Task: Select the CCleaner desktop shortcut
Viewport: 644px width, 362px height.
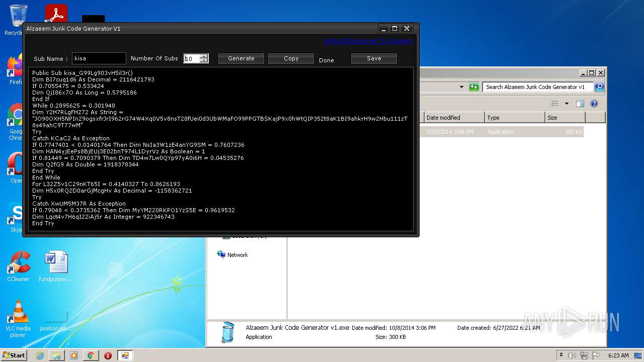Action: pos(18,266)
